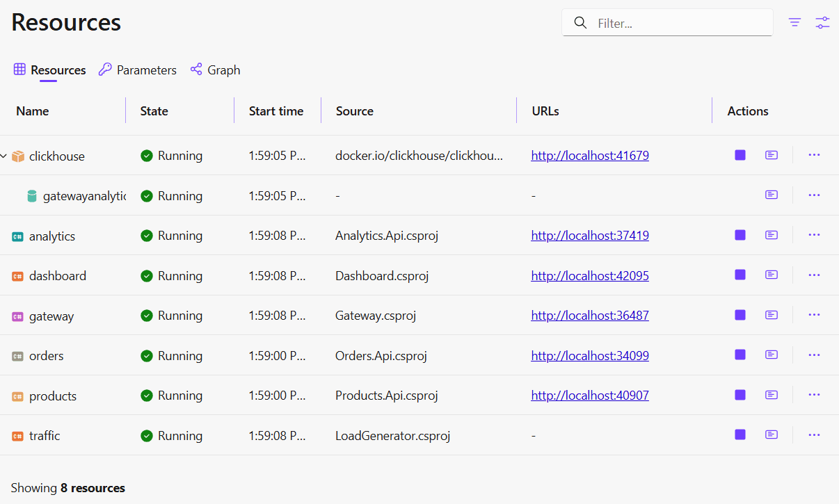839x504 pixels.
Task: Open console logs for gateway
Action: pyautogui.click(x=772, y=315)
